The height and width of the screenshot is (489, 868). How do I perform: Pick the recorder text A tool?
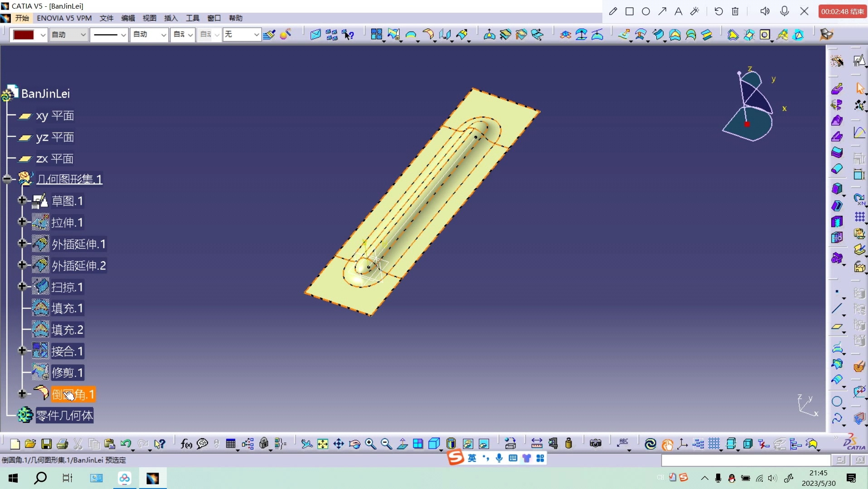[x=679, y=11]
